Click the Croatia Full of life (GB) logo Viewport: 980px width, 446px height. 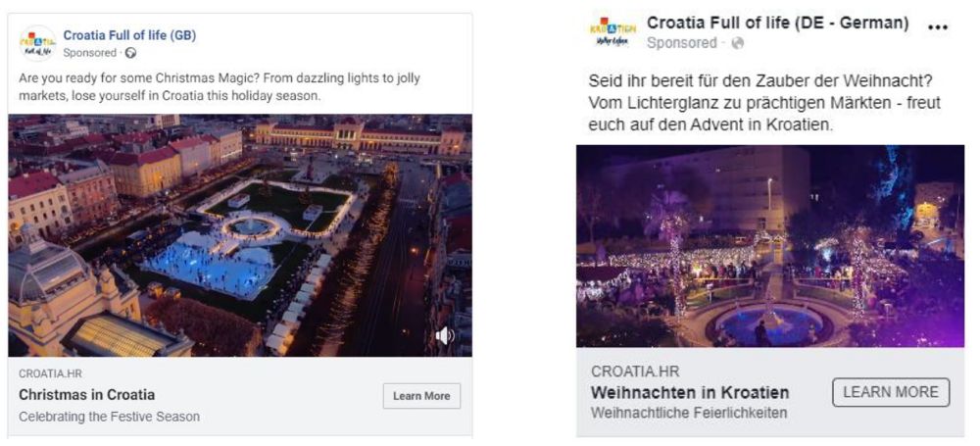click(37, 44)
